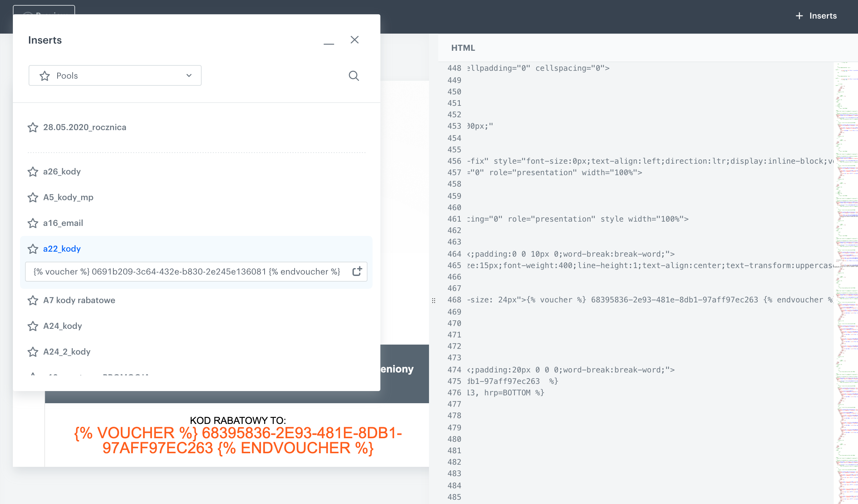This screenshot has width=858, height=504.
Task: Open the HTML tab
Action: [463, 48]
